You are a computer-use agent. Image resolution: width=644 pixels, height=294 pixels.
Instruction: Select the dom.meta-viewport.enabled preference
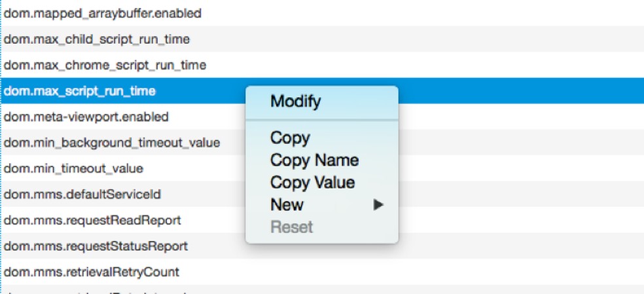tap(86, 117)
